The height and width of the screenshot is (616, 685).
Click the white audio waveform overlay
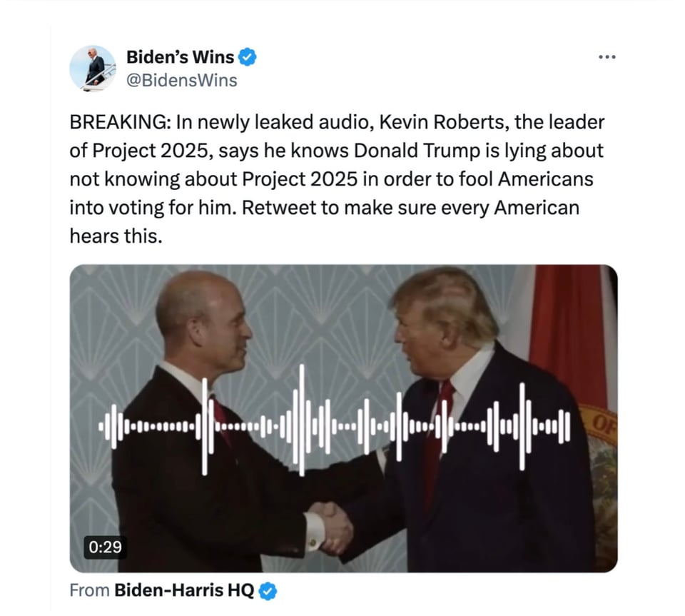point(334,420)
